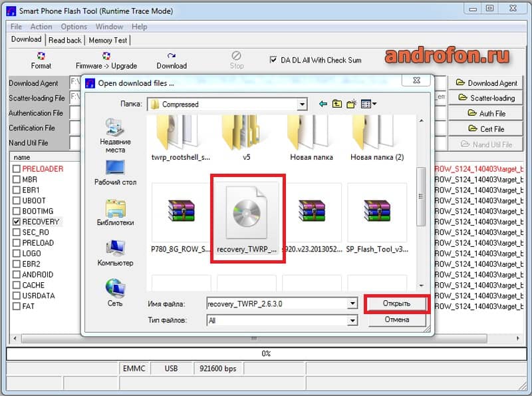Open Рабочий стол in the sidebar
This screenshot has height=396, width=532.
pyautogui.click(x=115, y=173)
